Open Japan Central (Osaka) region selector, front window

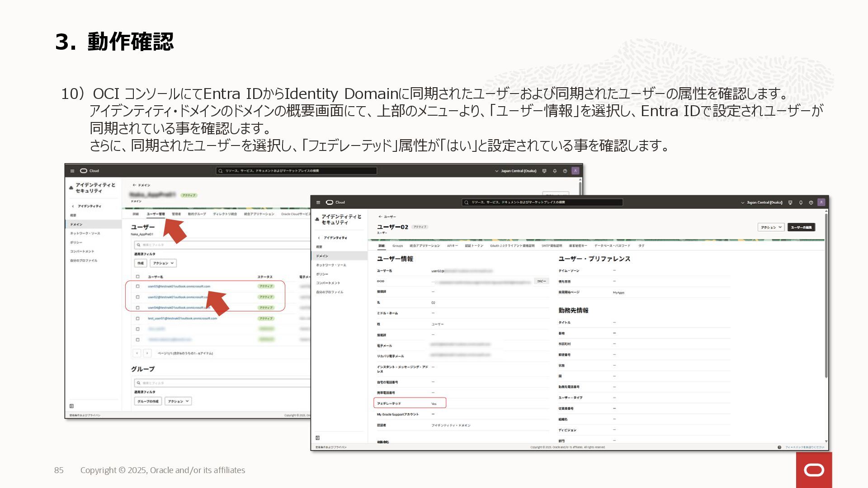(x=761, y=202)
